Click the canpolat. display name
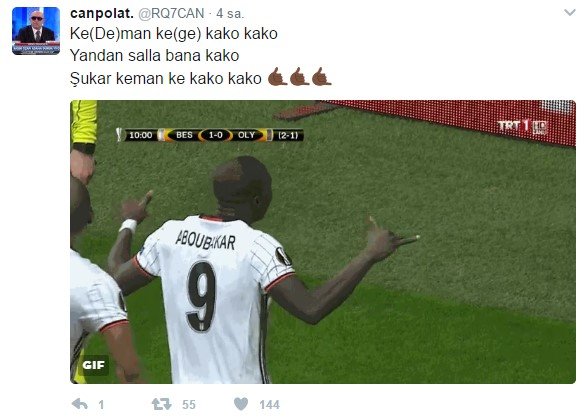The image size is (585, 418). [x=101, y=13]
